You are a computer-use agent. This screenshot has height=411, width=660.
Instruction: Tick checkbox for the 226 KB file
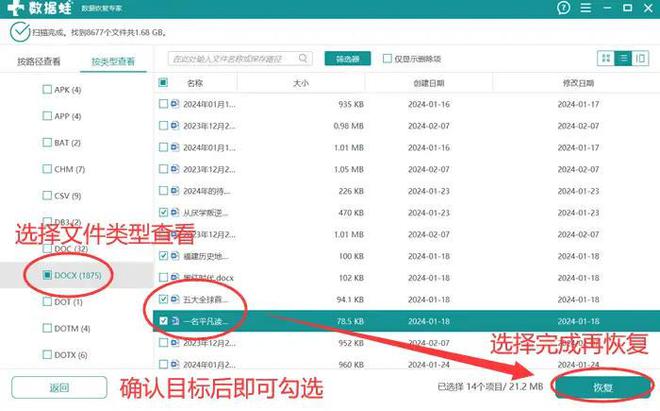(x=163, y=191)
